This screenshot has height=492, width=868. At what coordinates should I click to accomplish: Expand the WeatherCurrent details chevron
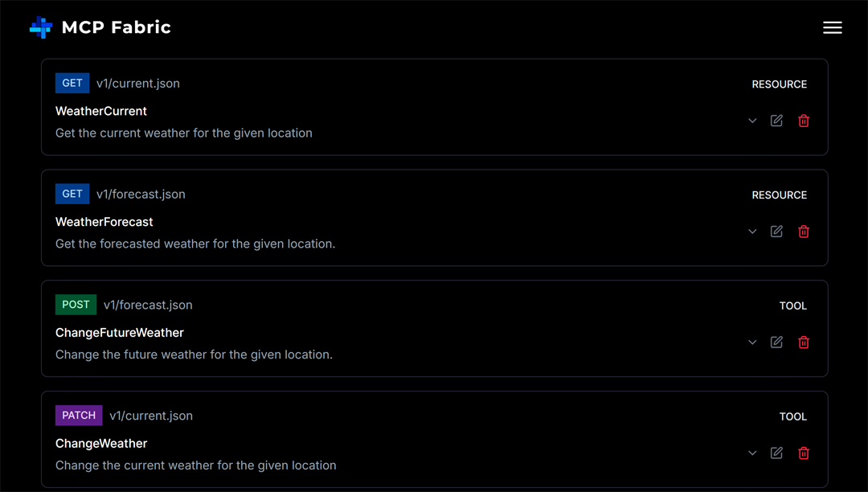click(x=752, y=121)
